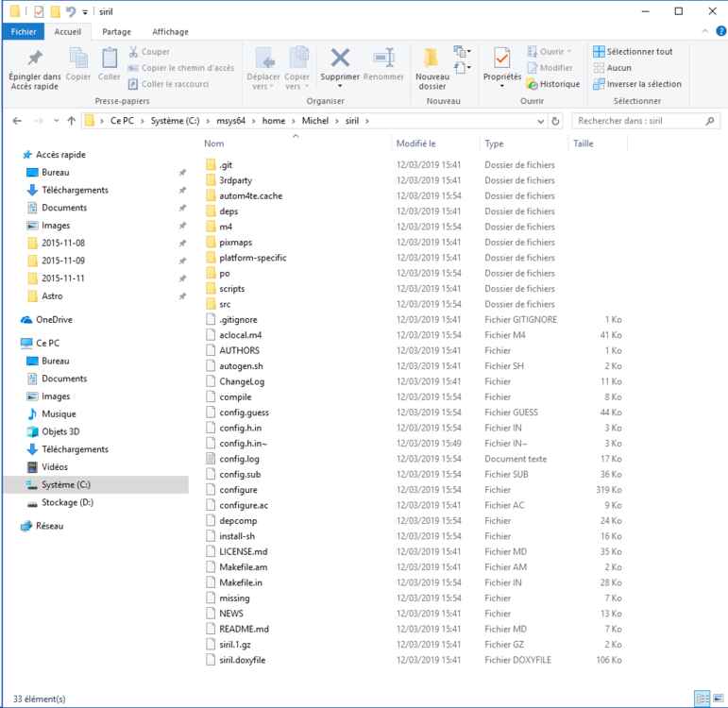Screen dimensions: 728x708
Task: Open file Historique
Action: click(x=553, y=84)
